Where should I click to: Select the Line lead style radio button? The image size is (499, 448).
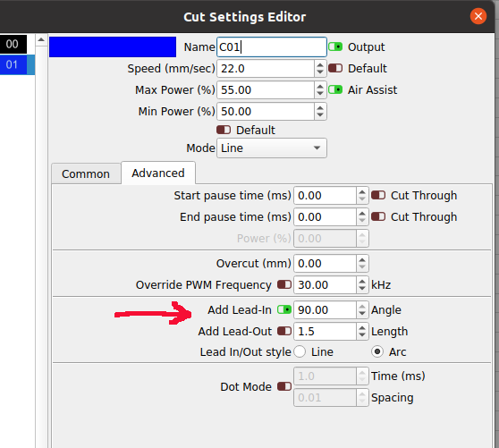coord(300,351)
